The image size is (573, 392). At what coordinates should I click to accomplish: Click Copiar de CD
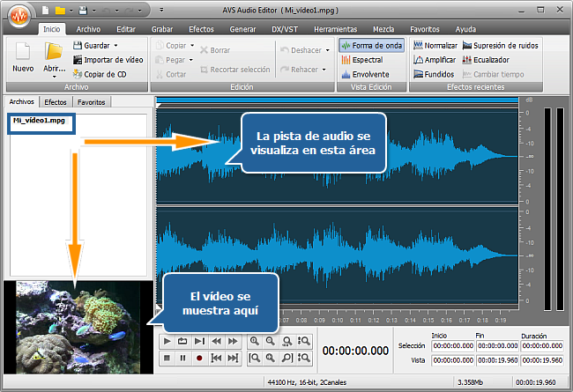pyautogui.click(x=100, y=75)
